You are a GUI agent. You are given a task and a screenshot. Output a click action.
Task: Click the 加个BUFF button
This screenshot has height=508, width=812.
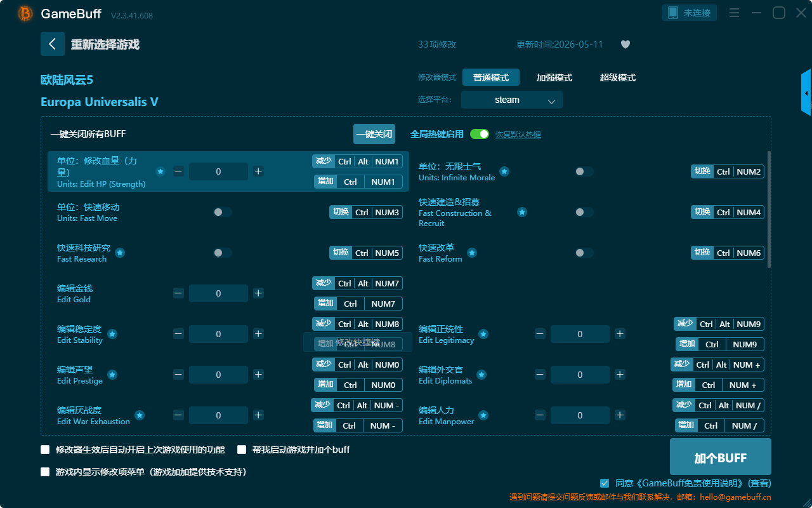[x=721, y=457]
